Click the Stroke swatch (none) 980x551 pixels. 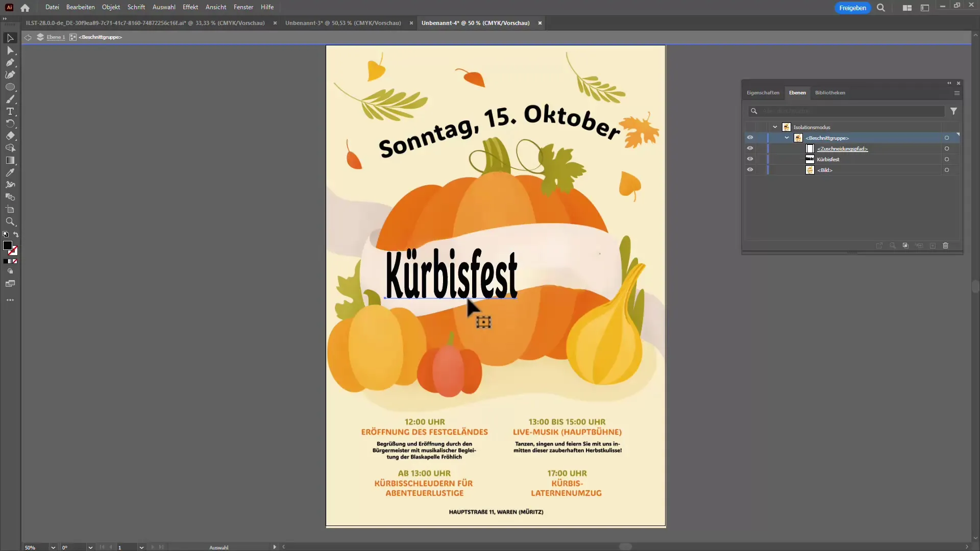point(14,251)
